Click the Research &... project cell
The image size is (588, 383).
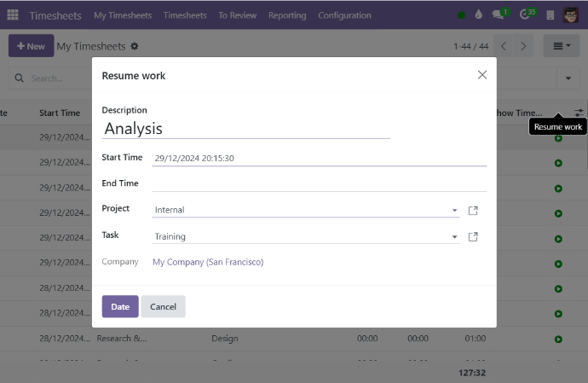point(122,339)
